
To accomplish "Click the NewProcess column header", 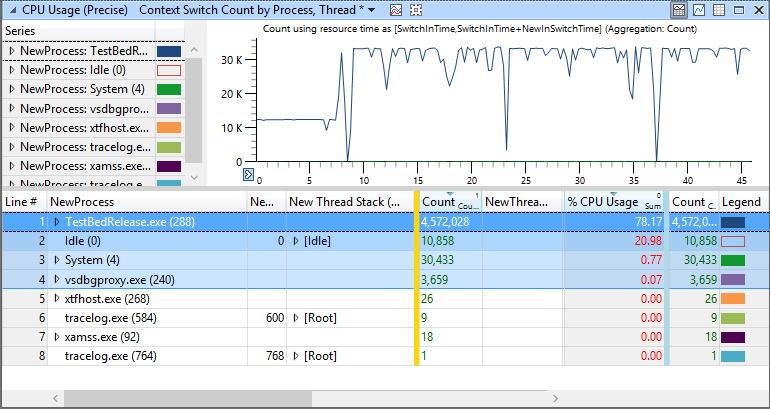I will click(x=147, y=202).
